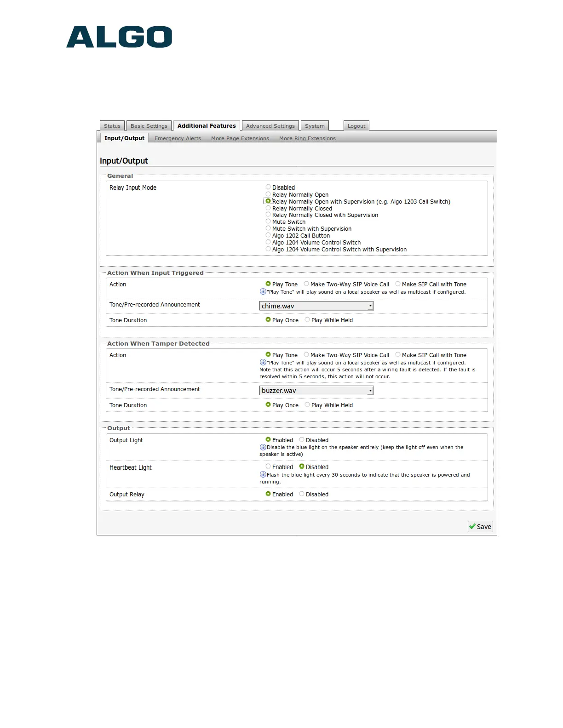This screenshot has width=563, height=728.
Task: Enable the Output Relay
Action: tap(268, 494)
